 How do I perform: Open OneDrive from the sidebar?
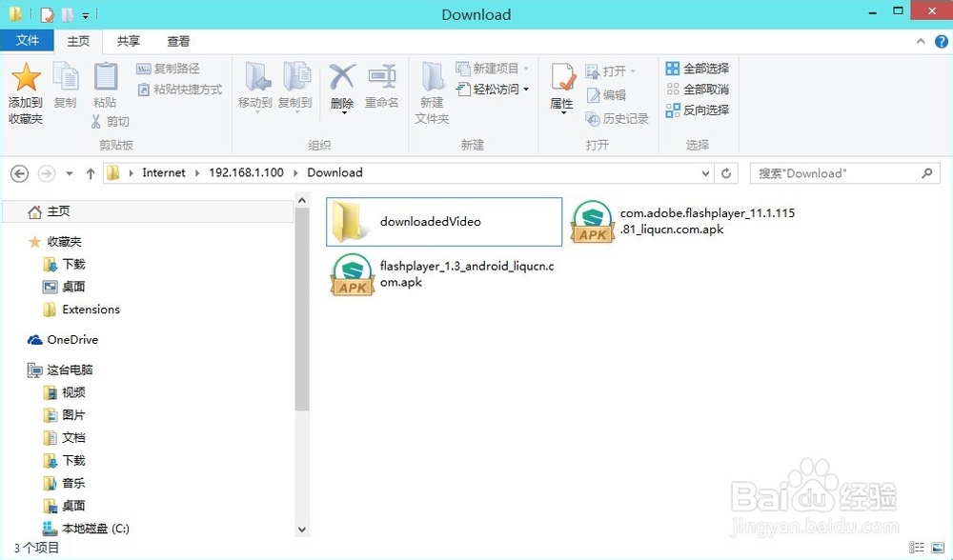(x=70, y=339)
